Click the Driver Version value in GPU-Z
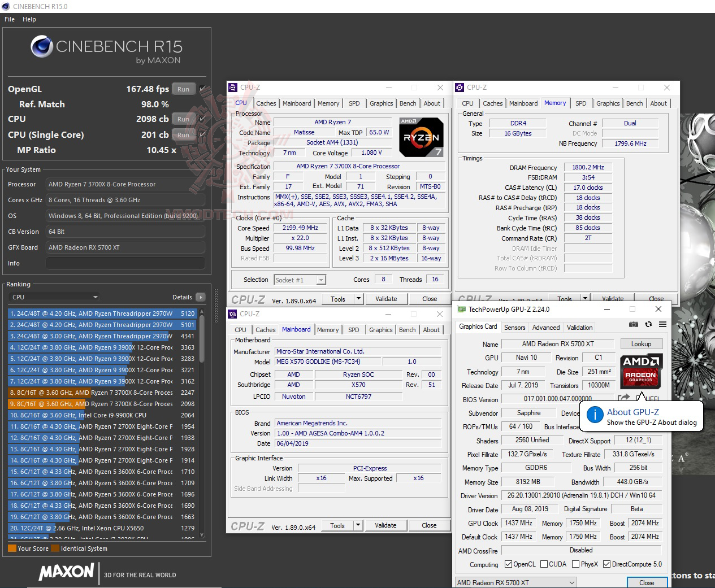The height and width of the screenshot is (588, 715). (x=581, y=496)
